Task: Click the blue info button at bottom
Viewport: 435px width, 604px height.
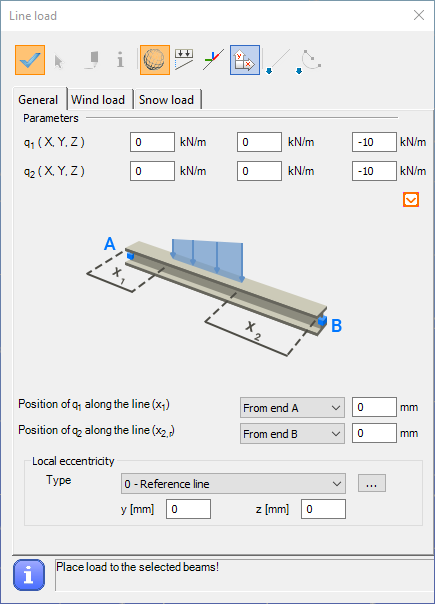Action: (29, 575)
